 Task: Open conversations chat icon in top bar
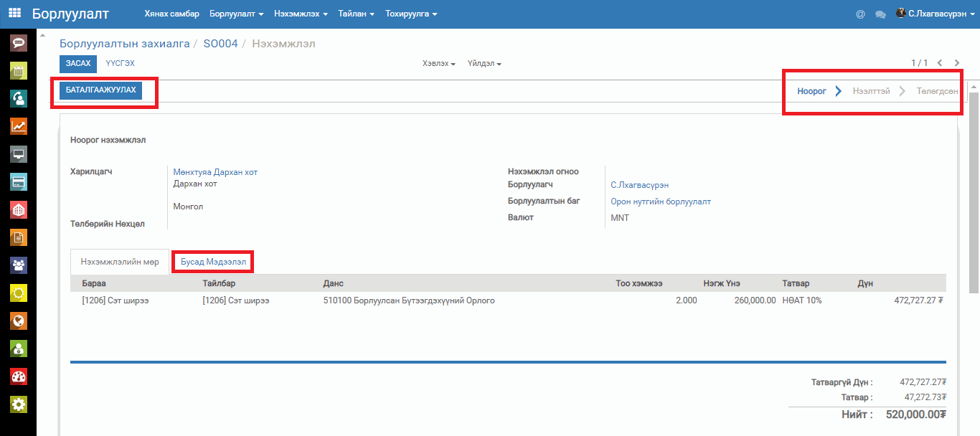(880, 14)
